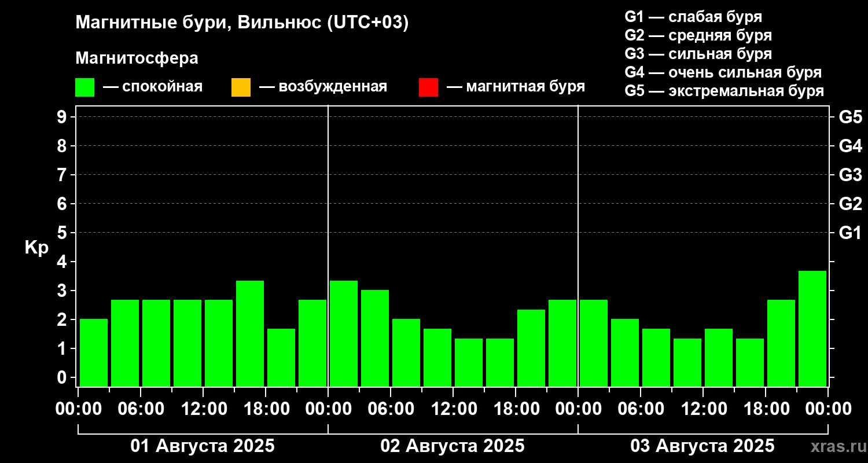Click the 02 Августа bar for 12:00–15:00
This screenshot has height=463, width=868.
click(469, 362)
